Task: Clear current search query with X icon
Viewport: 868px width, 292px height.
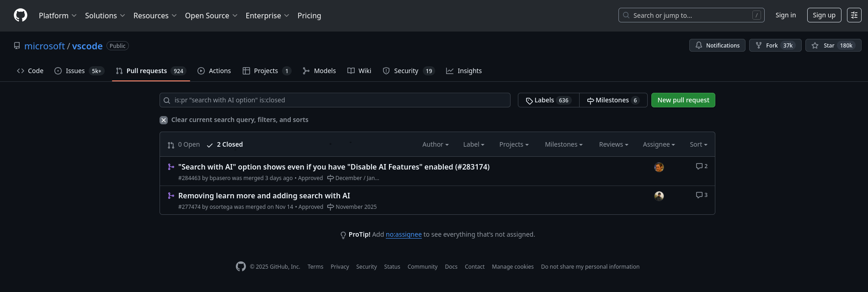Action: [164, 120]
